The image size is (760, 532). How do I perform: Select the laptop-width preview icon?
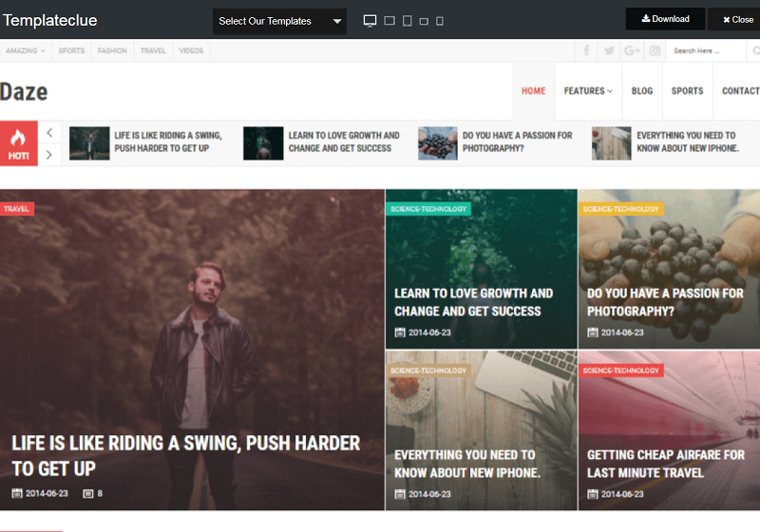click(389, 21)
